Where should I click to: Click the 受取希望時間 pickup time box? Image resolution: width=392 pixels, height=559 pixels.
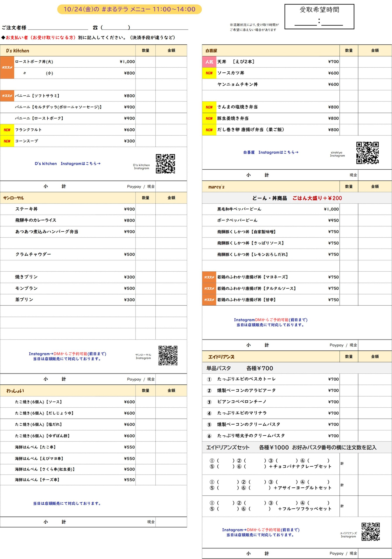point(319,17)
